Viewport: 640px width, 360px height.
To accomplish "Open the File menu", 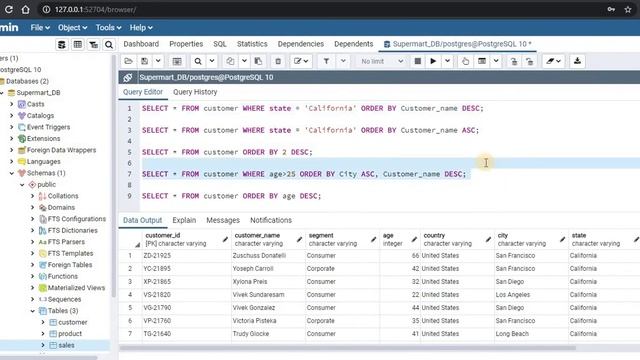I will pyautogui.click(x=40, y=27).
